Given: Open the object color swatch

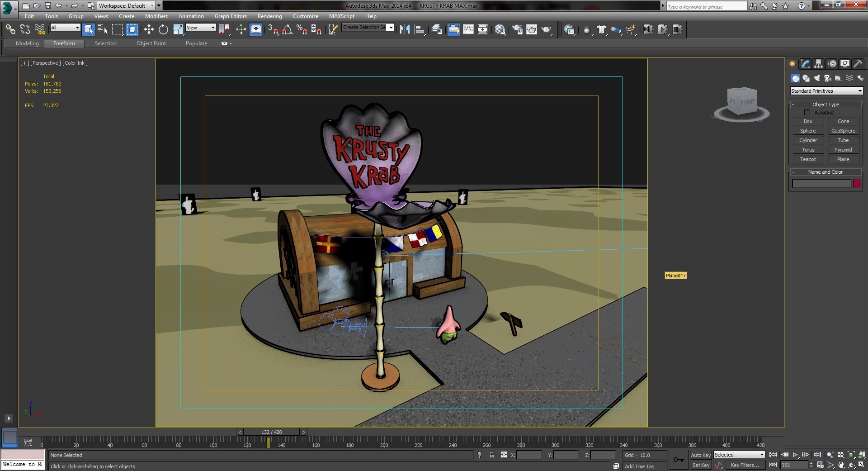Looking at the screenshot, I should (857, 183).
